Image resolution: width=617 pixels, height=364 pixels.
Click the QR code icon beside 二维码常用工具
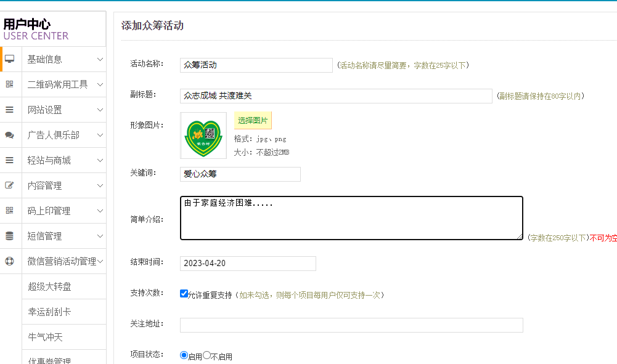point(10,84)
